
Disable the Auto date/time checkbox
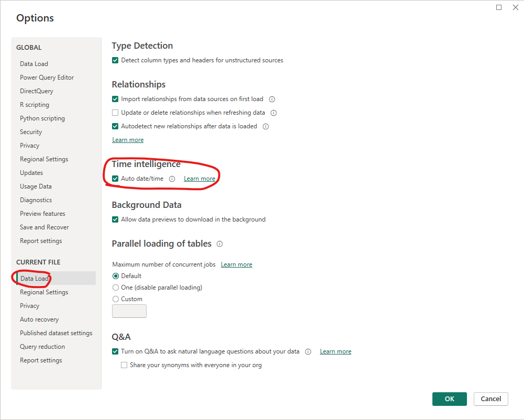coord(115,179)
